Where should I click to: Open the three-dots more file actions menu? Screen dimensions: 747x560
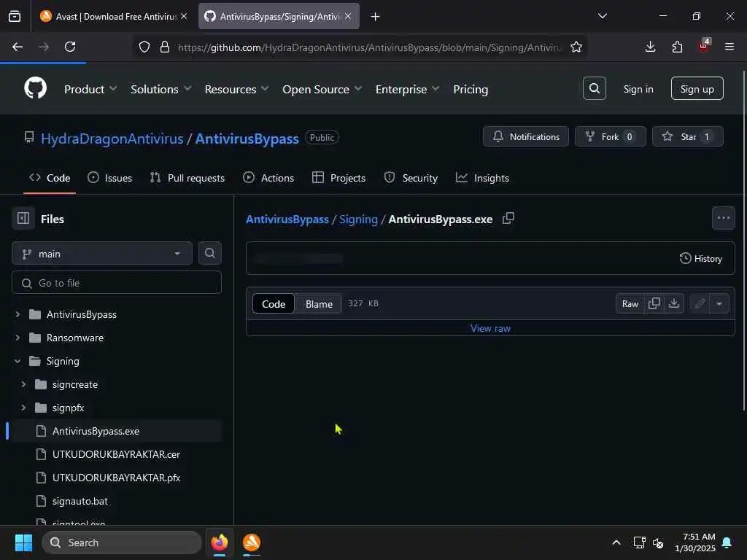723,218
